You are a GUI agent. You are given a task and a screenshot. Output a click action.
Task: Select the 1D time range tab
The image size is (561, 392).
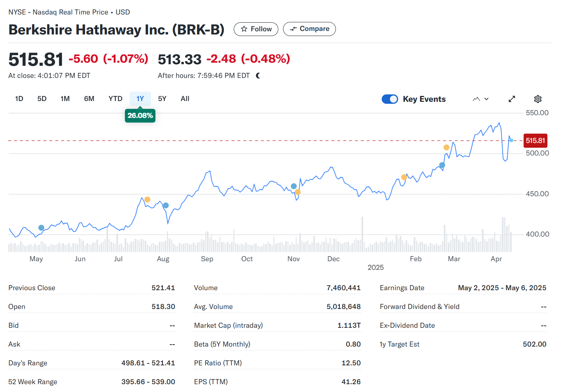[19, 99]
